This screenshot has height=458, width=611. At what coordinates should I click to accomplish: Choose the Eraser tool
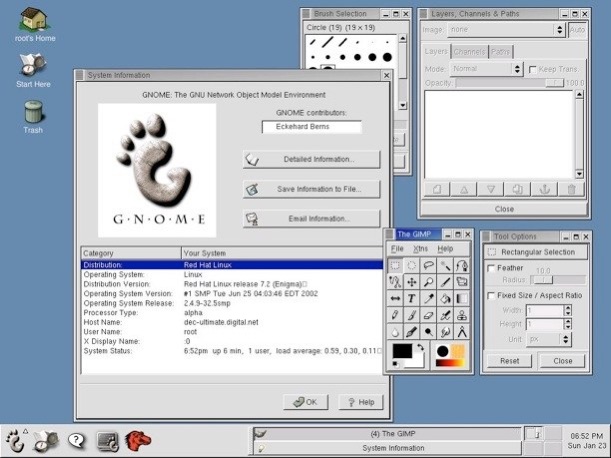click(x=429, y=315)
